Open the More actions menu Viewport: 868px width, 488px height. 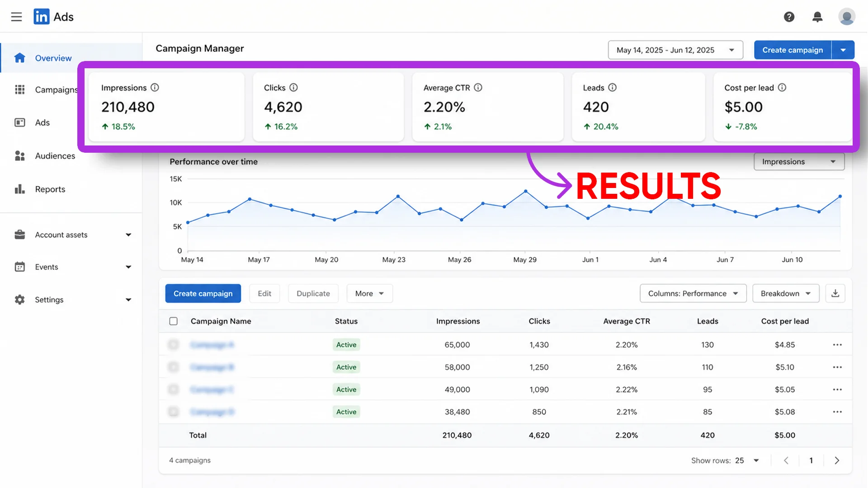point(369,293)
